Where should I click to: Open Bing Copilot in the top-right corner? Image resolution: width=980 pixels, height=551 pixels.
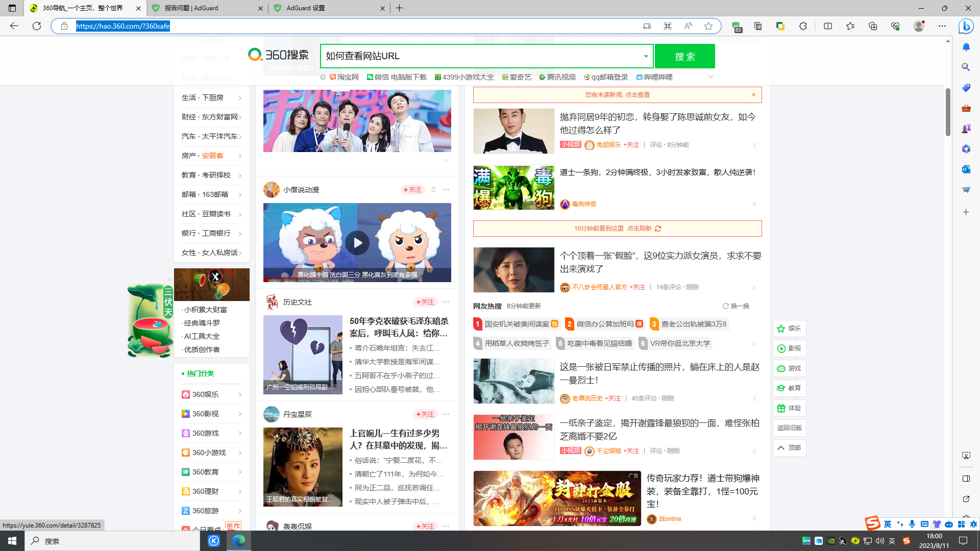coord(966,26)
